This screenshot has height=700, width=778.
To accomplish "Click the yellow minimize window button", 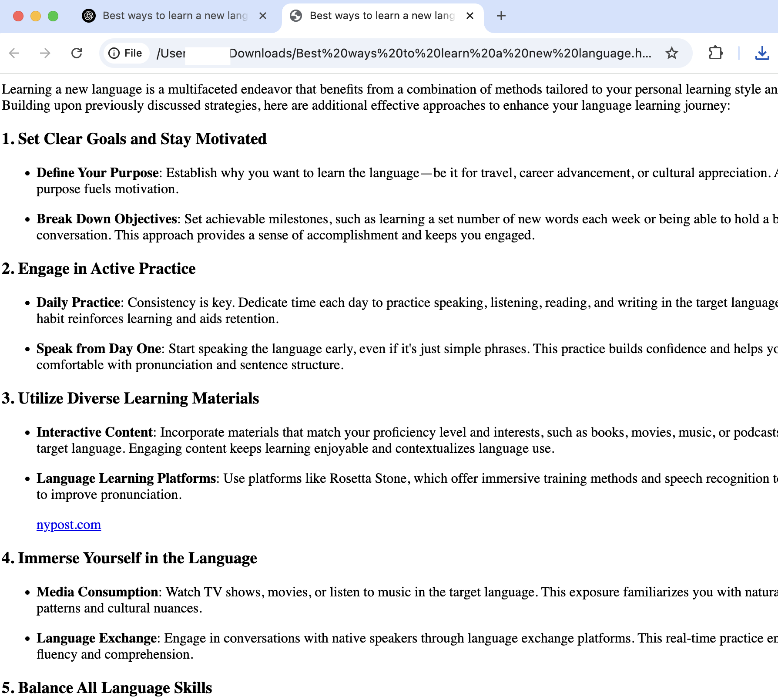I will [x=36, y=16].
